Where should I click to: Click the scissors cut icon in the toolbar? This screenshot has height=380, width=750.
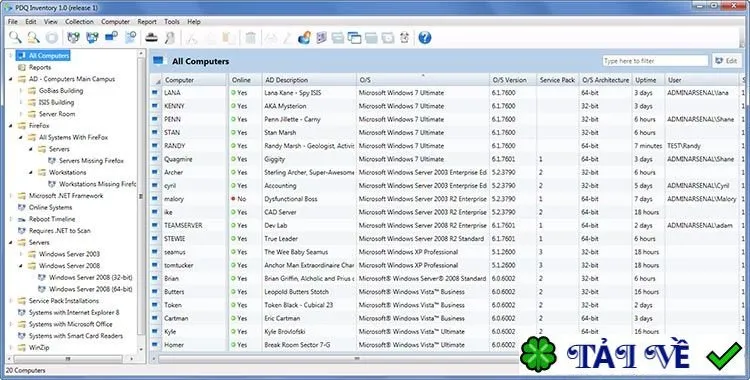(192, 38)
